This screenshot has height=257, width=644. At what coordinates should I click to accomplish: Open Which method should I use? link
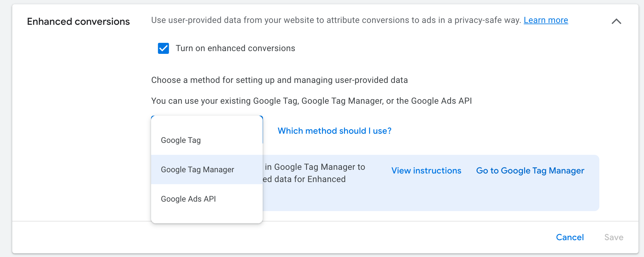[x=335, y=131]
